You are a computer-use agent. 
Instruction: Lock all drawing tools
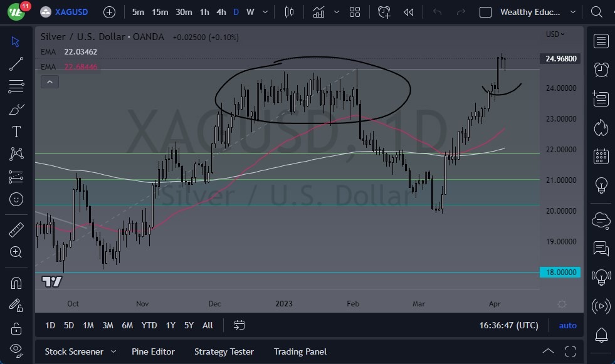coord(16,328)
